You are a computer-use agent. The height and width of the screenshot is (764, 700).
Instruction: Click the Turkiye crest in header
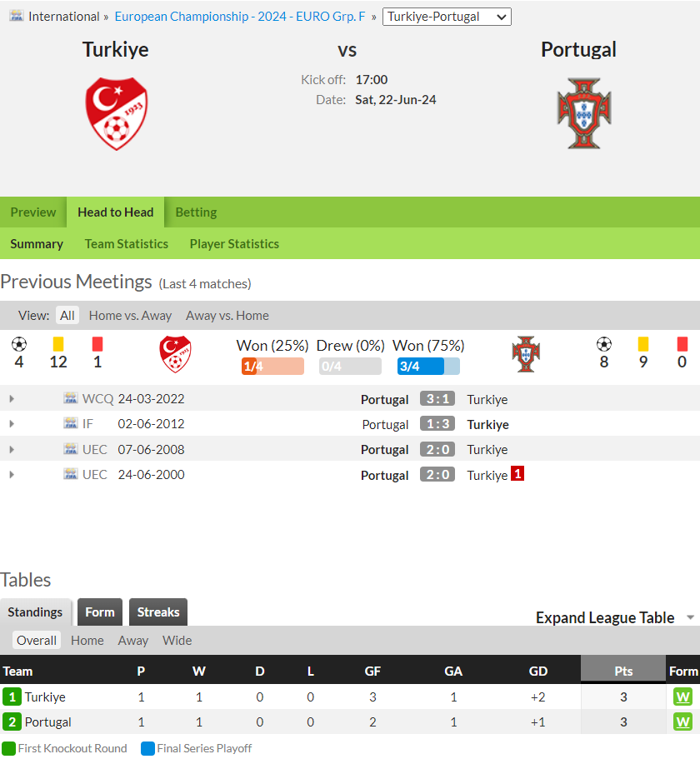pyautogui.click(x=117, y=113)
